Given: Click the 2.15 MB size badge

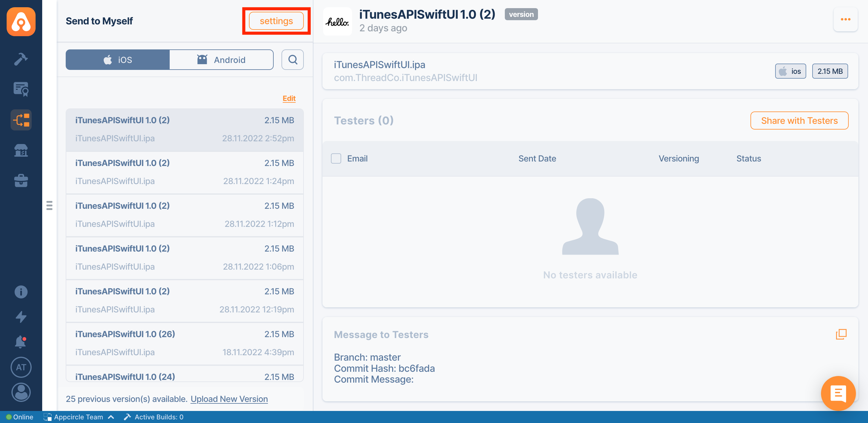Looking at the screenshot, I should tap(830, 71).
